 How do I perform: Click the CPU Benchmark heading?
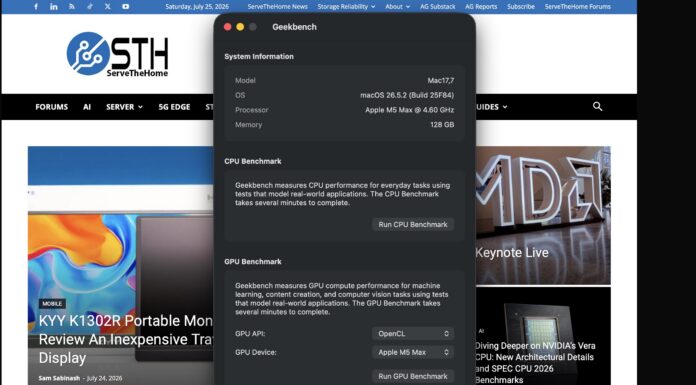[253, 161]
